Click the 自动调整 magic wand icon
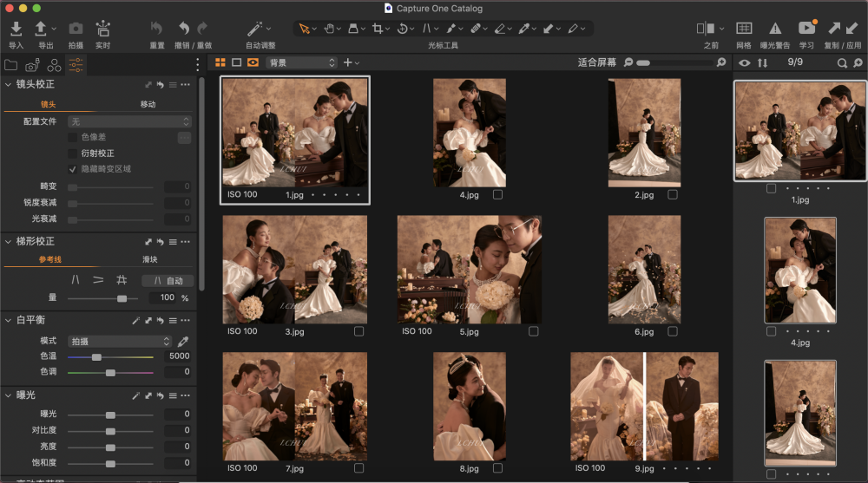The width and height of the screenshot is (868, 483). (255, 29)
